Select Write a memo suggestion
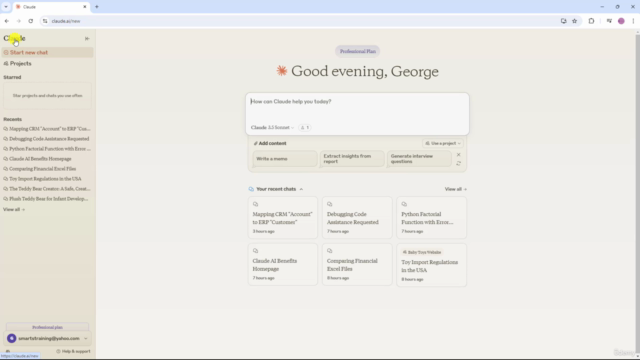The height and width of the screenshot is (360, 640). point(284,159)
